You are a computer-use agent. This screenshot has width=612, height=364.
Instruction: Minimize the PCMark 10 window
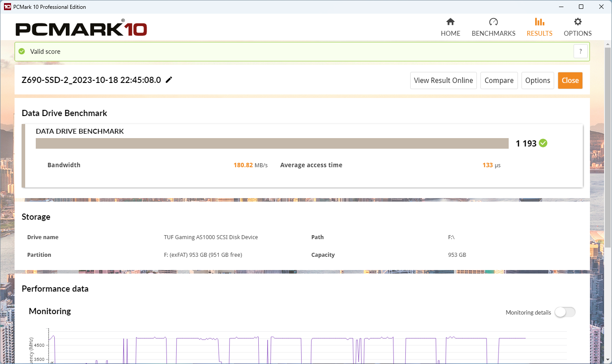[x=561, y=7]
